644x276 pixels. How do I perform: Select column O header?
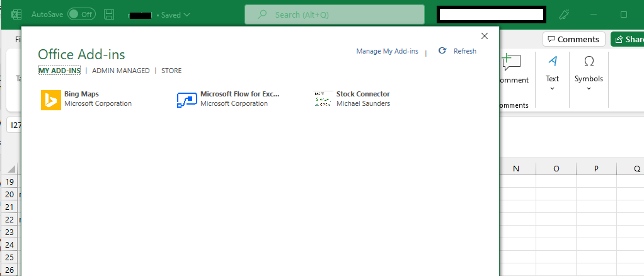click(556, 168)
